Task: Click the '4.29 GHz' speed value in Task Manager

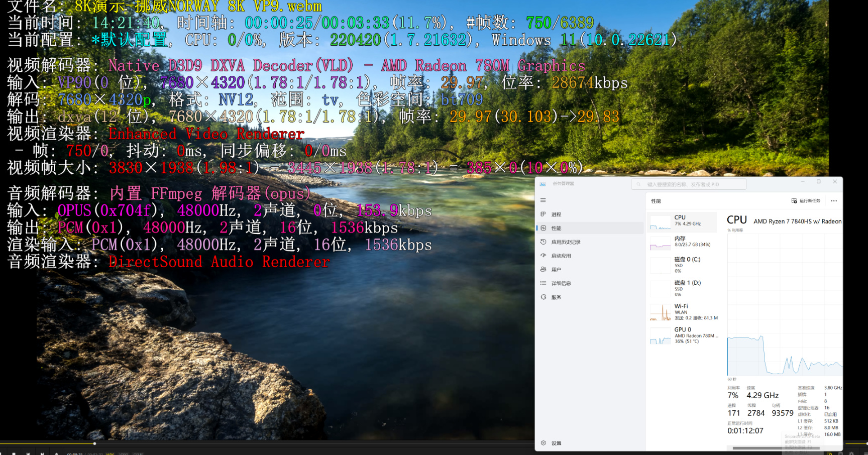Action: 763,396
